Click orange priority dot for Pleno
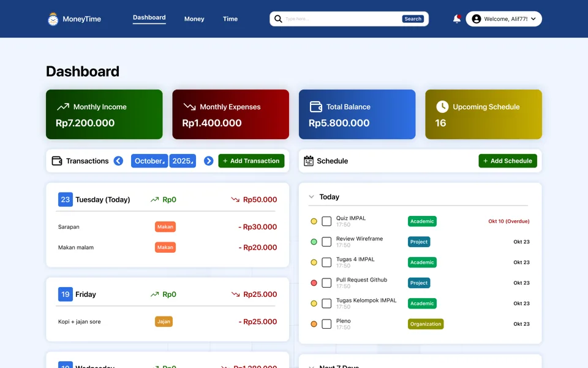 coord(314,324)
